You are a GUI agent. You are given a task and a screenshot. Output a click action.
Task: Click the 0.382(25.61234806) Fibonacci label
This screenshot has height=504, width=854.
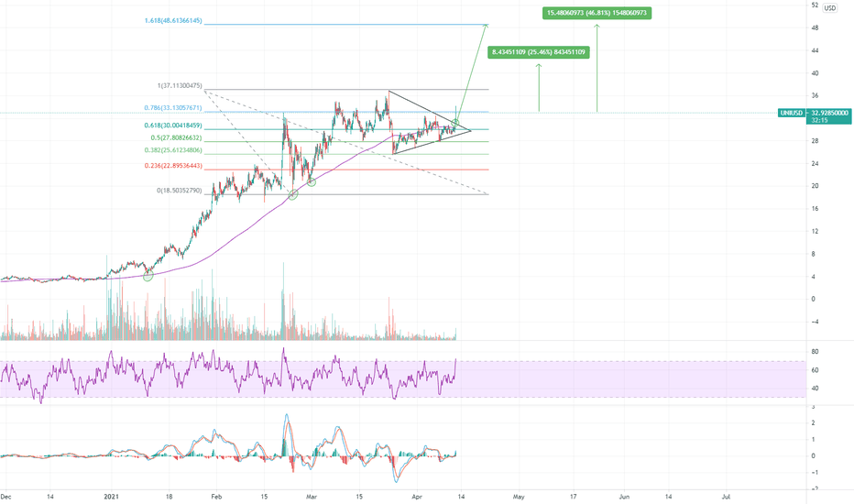173,150
